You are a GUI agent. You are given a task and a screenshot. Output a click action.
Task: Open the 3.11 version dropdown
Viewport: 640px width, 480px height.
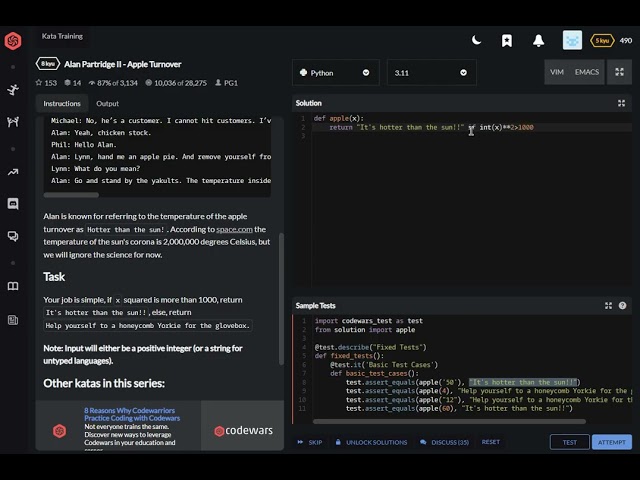point(431,73)
